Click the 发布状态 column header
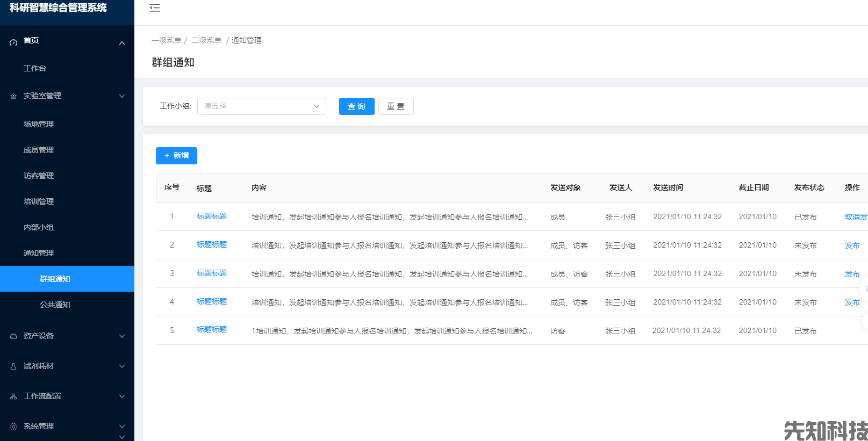 click(809, 187)
